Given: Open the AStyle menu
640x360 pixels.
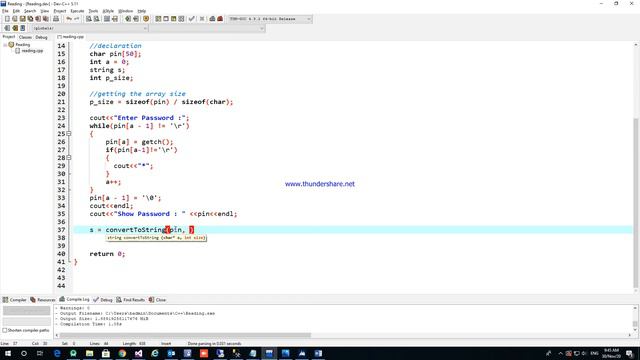Looking at the screenshot, I should tap(108, 11).
